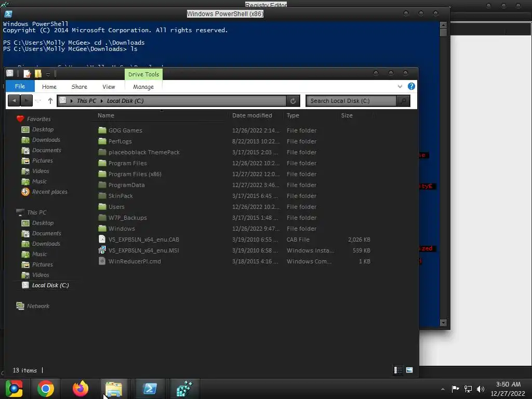The width and height of the screenshot is (532, 399).
Task: Open Desktop under Favorites
Action: coord(43,129)
